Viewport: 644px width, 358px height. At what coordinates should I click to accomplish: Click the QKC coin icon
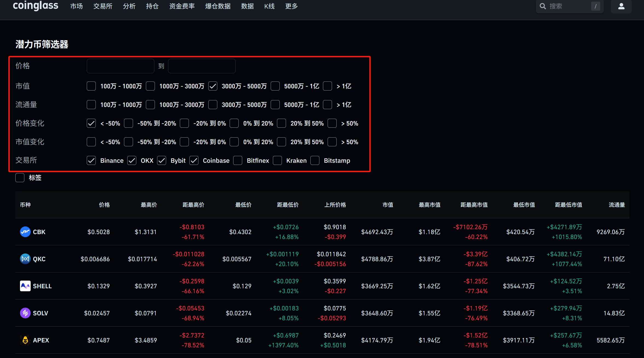[x=25, y=259]
